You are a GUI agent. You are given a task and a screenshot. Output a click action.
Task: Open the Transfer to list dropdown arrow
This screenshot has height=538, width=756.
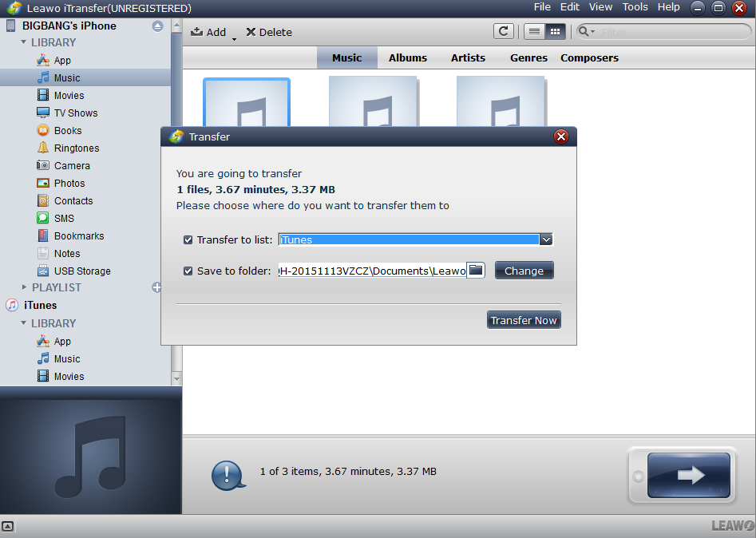pos(546,239)
